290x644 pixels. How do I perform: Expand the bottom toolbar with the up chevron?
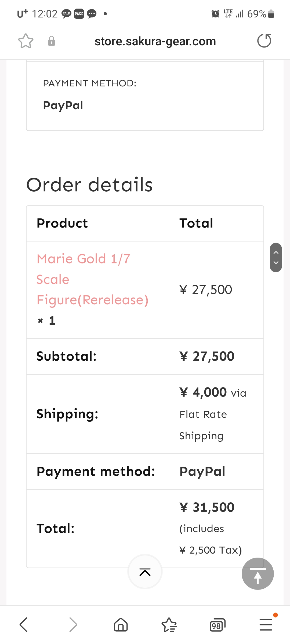(145, 572)
